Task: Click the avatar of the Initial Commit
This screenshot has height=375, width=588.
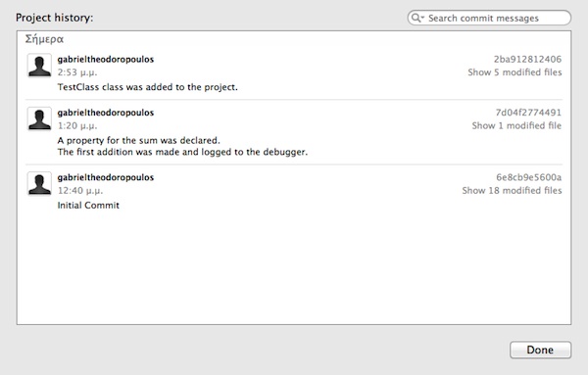Action: 39,183
